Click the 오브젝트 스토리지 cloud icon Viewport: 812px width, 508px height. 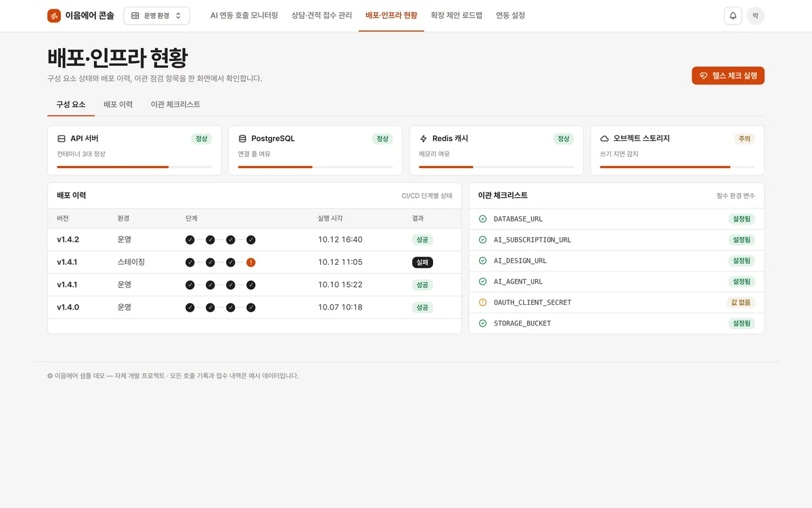click(604, 138)
